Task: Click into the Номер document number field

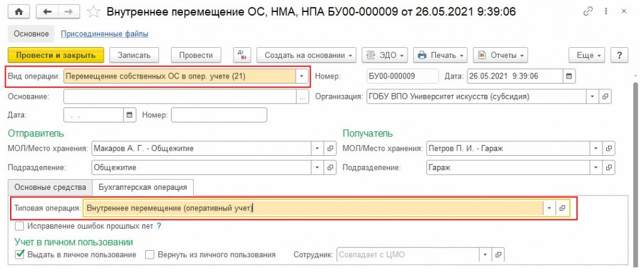Action: tap(402, 77)
